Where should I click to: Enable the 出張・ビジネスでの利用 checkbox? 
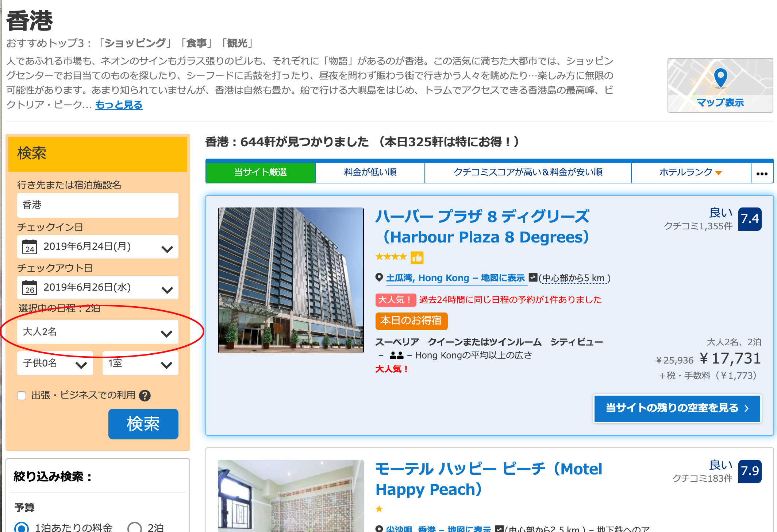[x=22, y=396]
